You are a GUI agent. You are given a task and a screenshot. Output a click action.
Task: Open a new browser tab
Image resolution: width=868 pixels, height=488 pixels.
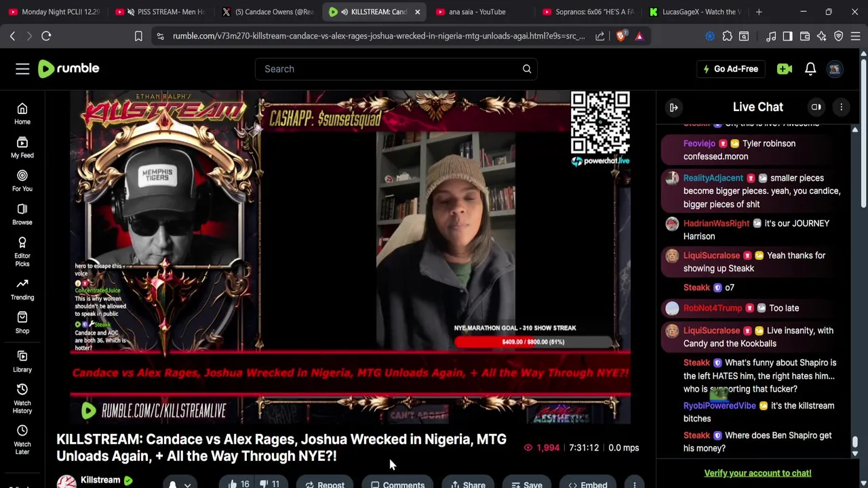click(759, 12)
